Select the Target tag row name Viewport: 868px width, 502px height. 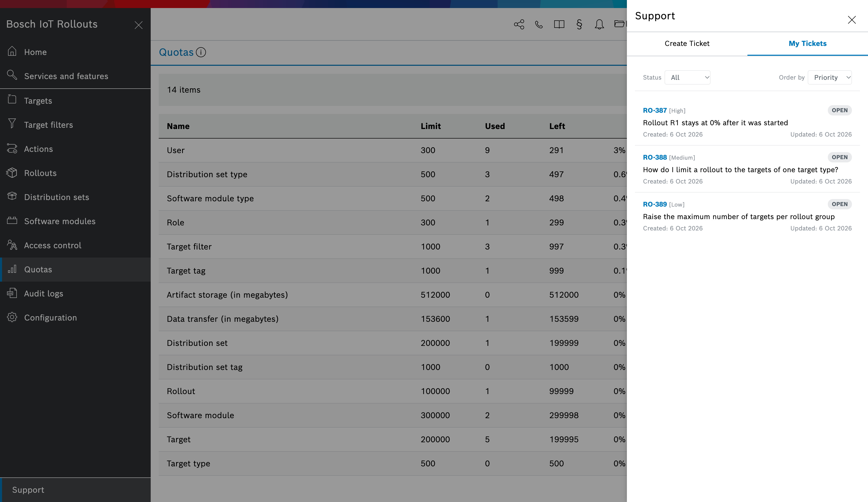(x=186, y=271)
